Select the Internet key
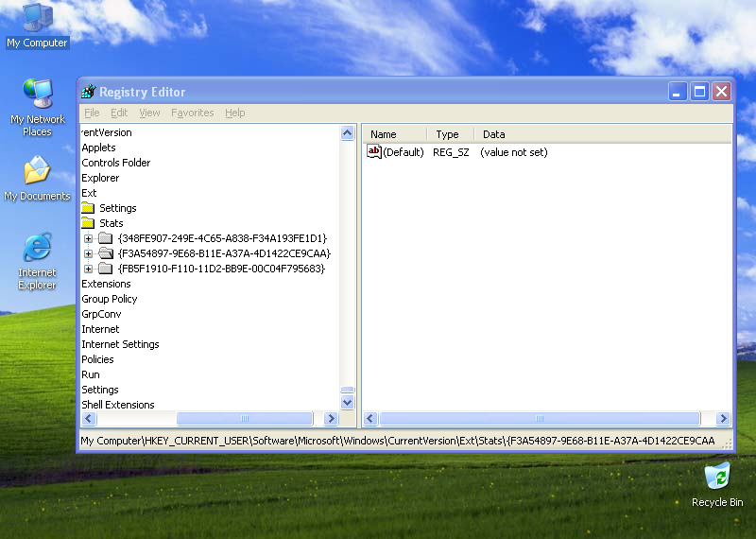Viewport: 756px width, 539px height. (100, 329)
